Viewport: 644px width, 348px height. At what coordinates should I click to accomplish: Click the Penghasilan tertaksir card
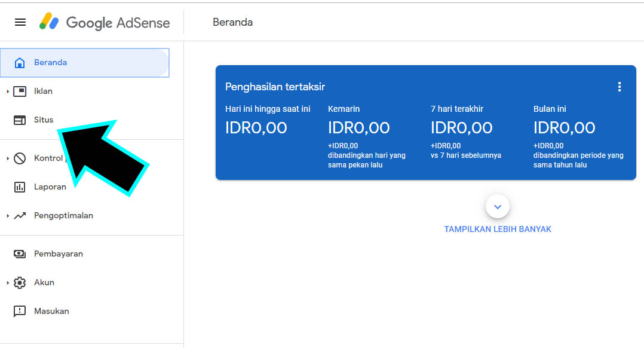coord(426,122)
